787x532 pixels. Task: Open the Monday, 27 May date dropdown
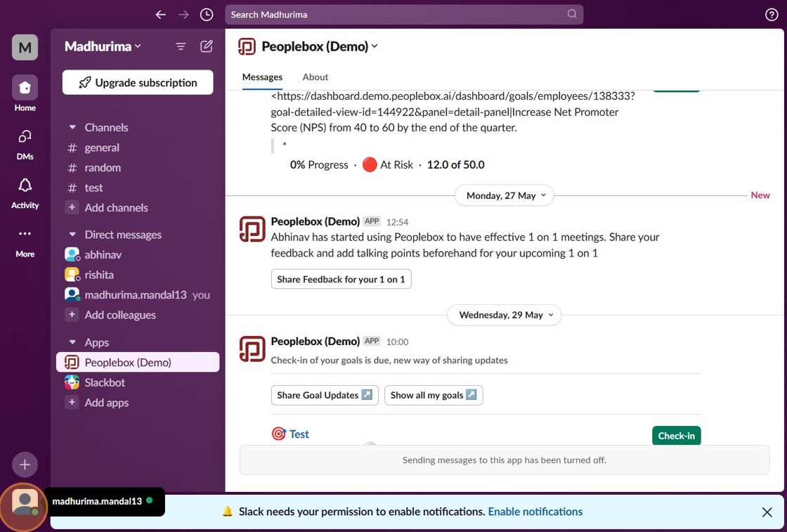505,196
